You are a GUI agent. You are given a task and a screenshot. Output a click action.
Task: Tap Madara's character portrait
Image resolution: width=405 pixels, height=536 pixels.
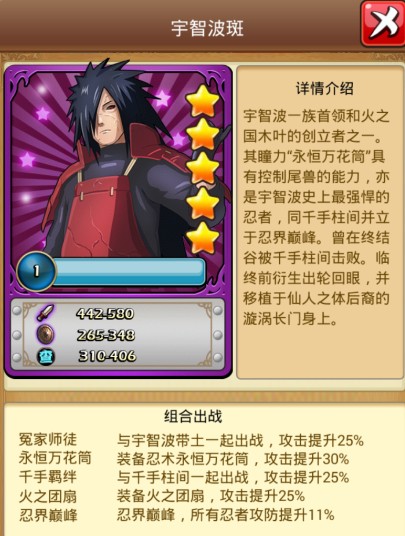[116, 161]
